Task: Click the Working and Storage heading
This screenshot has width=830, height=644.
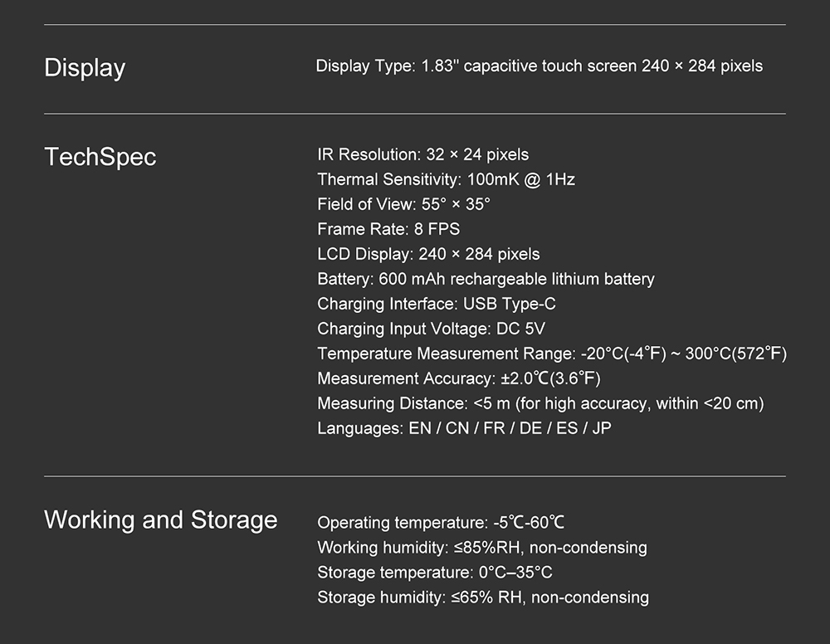Action: (161, 520)
